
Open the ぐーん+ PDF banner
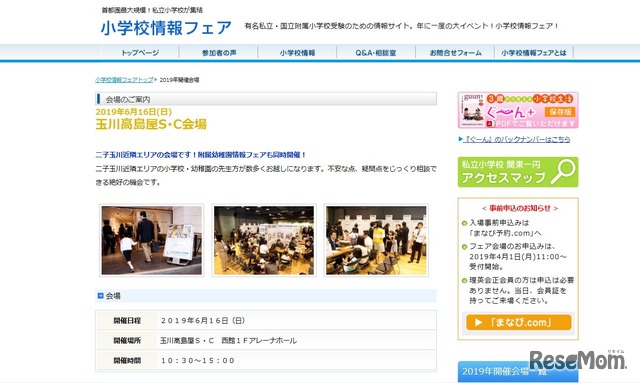click(518, 110)
